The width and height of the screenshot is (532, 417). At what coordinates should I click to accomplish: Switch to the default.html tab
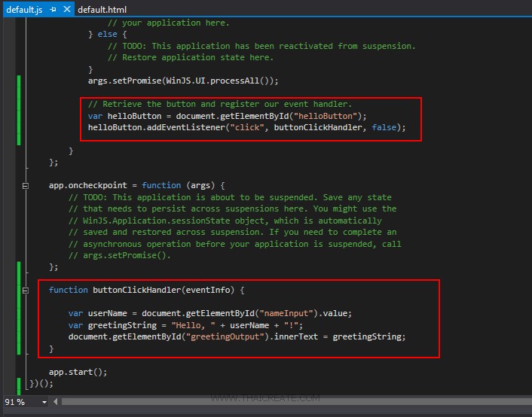click(102, 10)
